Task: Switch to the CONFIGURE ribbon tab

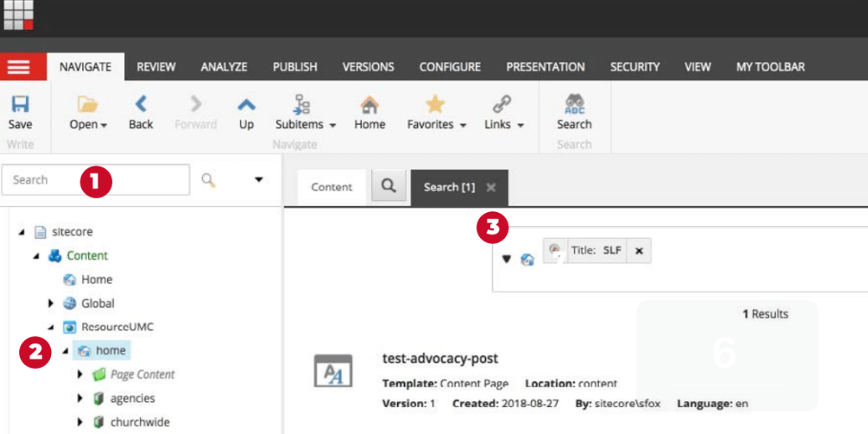Action: pyautogui.click(x=450, y=67)
